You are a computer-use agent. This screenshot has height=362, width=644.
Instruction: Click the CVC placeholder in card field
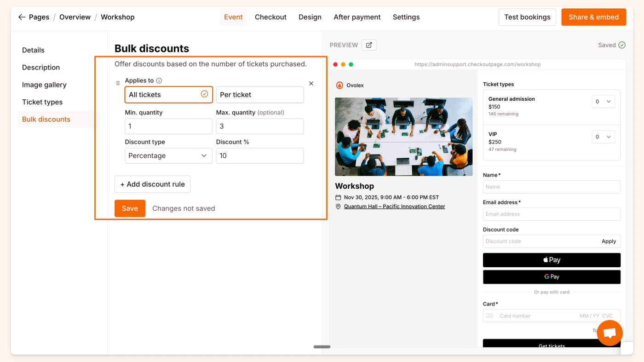[607, 316]
